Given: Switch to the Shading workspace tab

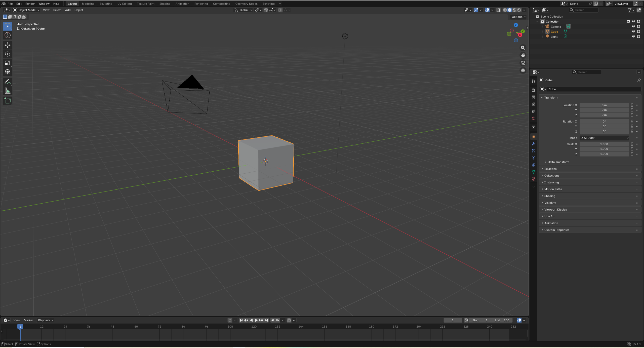Looking at the screenshot, I should click(165, 4).
